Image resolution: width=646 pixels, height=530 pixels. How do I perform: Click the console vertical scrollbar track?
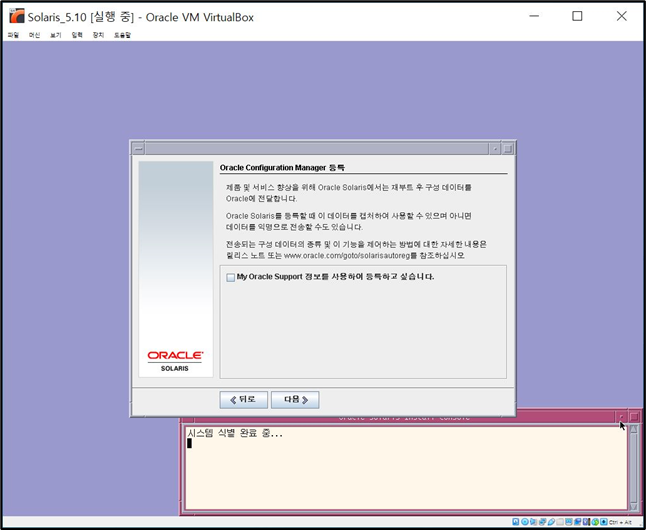click(x=634, y=468)
